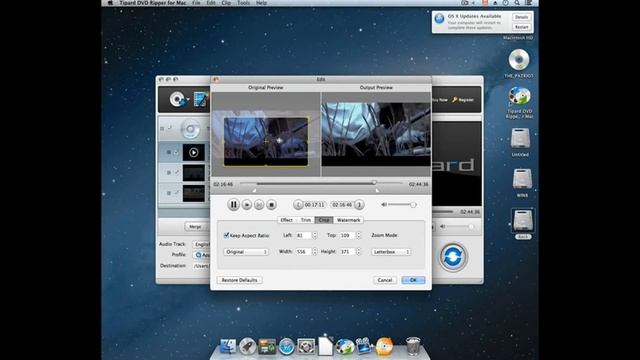Image resolution: width=640 pixels, height=360 pixels.
Task: Click the Restart button in update notification
Action: pyautogui.click(x=521, y=27)
